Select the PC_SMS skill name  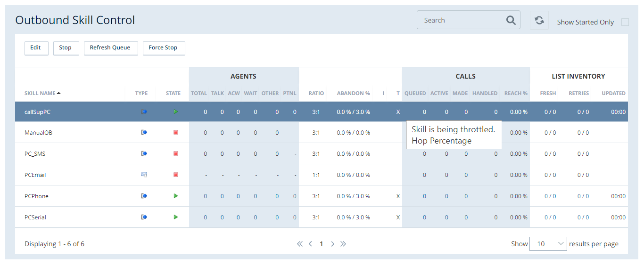point(35,154)
